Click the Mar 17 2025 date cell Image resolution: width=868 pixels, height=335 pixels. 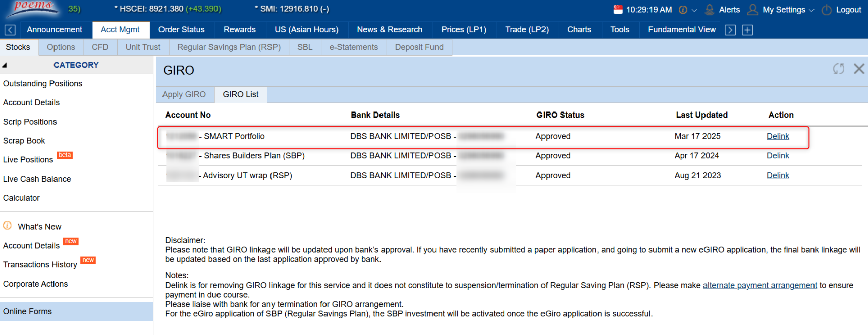click(x=697, y=136)
